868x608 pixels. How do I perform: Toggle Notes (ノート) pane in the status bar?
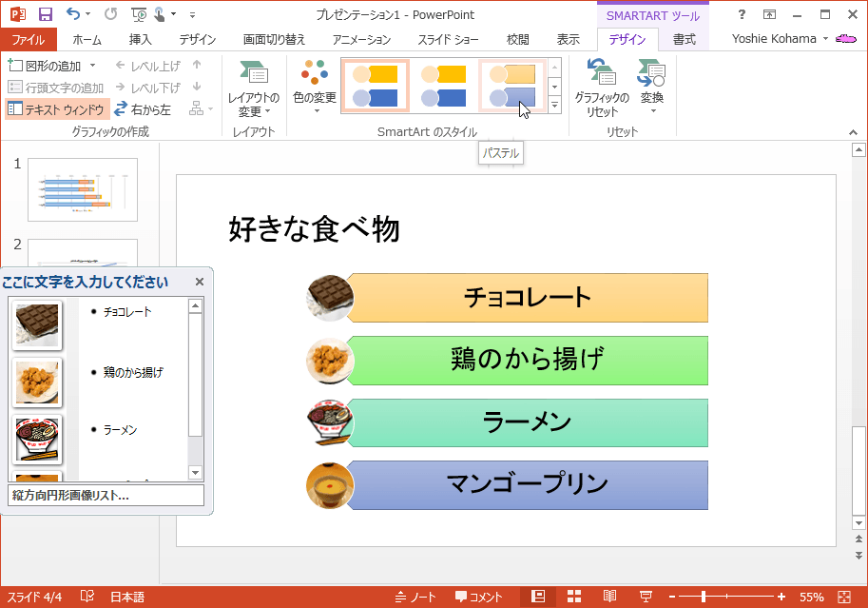point(415,597)
